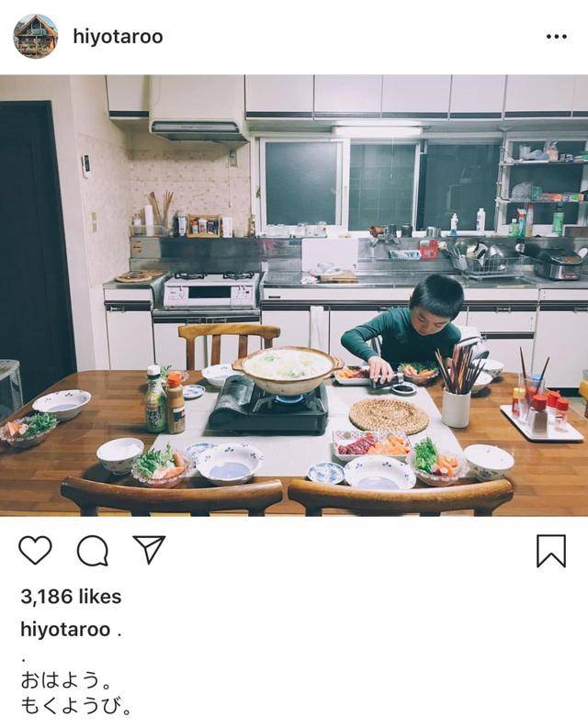Click the rice cooker on the counter

coord(558,263)
